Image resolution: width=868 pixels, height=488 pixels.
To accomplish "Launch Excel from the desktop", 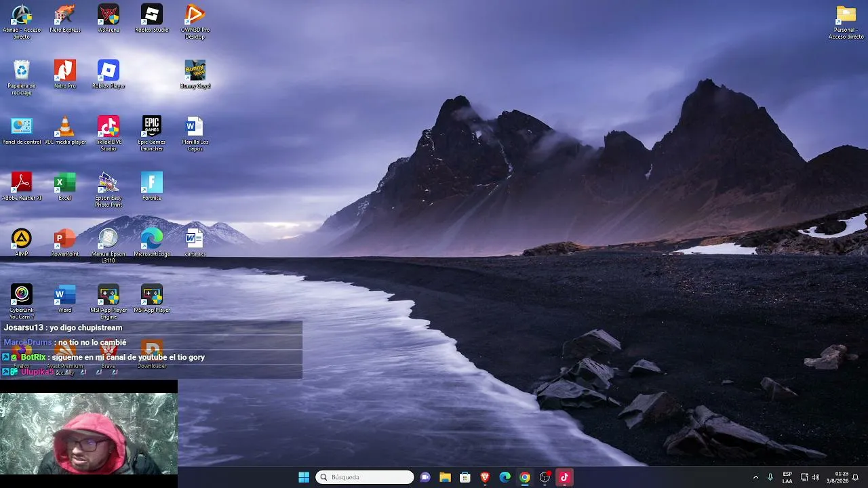I will tap(65, 186).
